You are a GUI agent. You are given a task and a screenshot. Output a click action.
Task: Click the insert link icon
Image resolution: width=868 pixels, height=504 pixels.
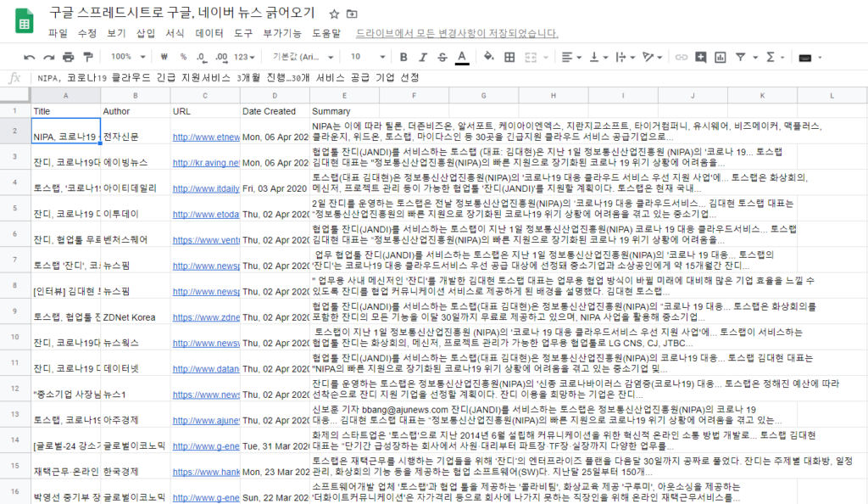(682, 57)
